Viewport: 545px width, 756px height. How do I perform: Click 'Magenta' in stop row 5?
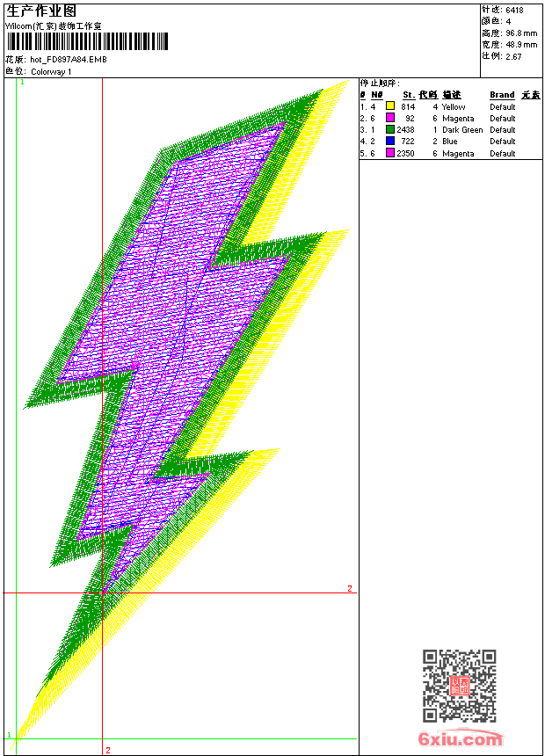pos(458,153)
